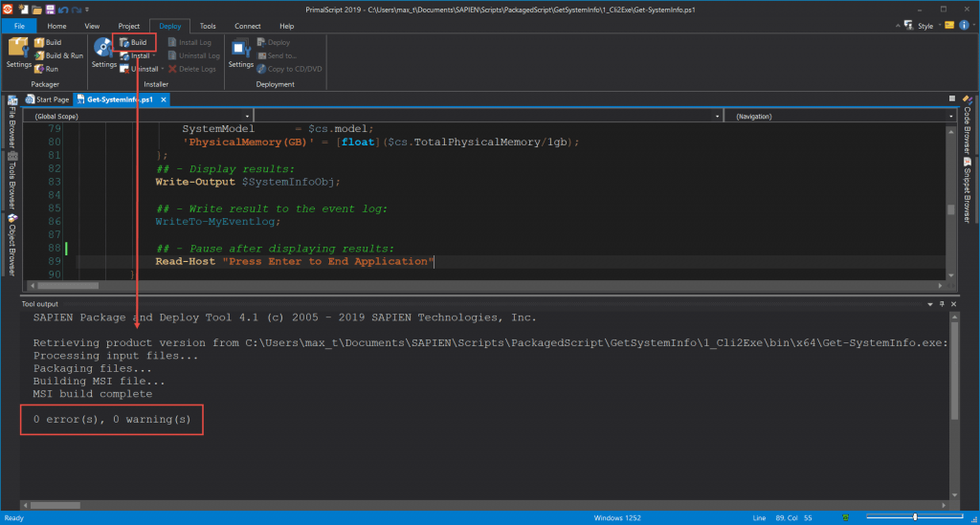Switch to the Project ribbon tab

tap(129, 26)
